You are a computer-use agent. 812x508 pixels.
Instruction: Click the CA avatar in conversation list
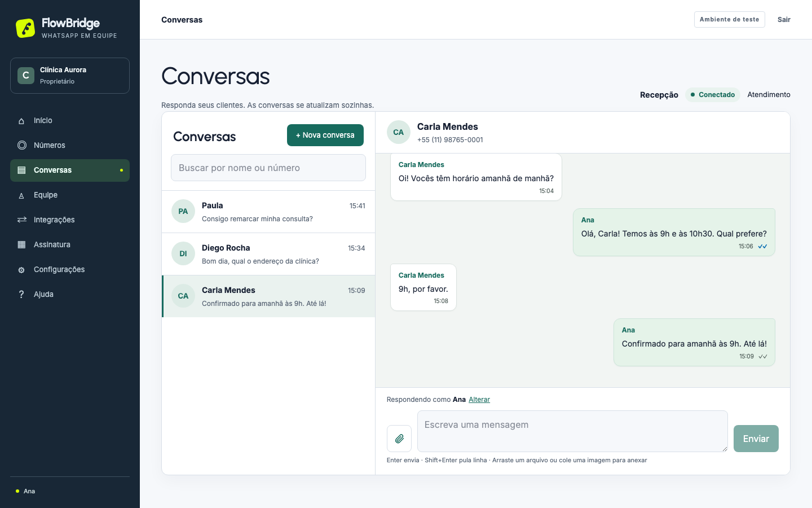coord(183,296)
